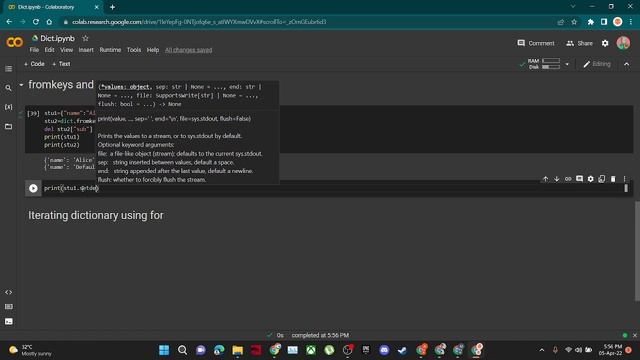The image size is (640, 360).
Task: Open the Xbox app from the taskbar
Action: pyautogui.click(x=311, y=350)
